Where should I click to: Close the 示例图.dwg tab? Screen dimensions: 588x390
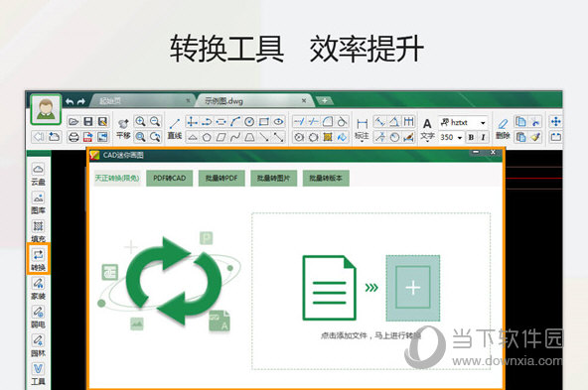(x=304, y=100)
